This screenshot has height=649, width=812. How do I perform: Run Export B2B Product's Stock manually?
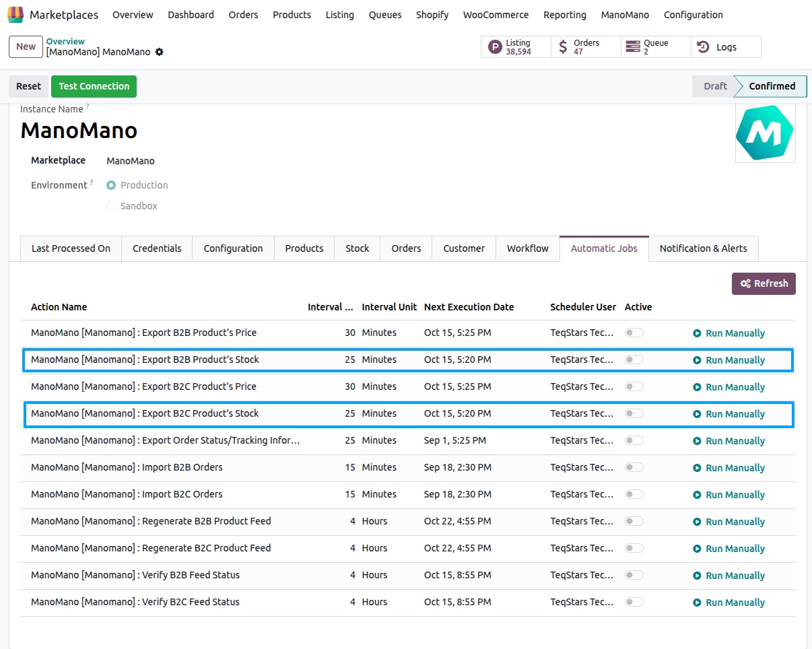pos(729,360)
